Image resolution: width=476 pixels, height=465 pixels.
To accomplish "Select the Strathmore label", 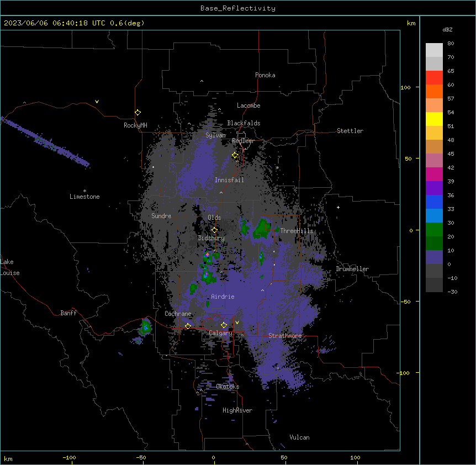I will click(x=285, y=336).
